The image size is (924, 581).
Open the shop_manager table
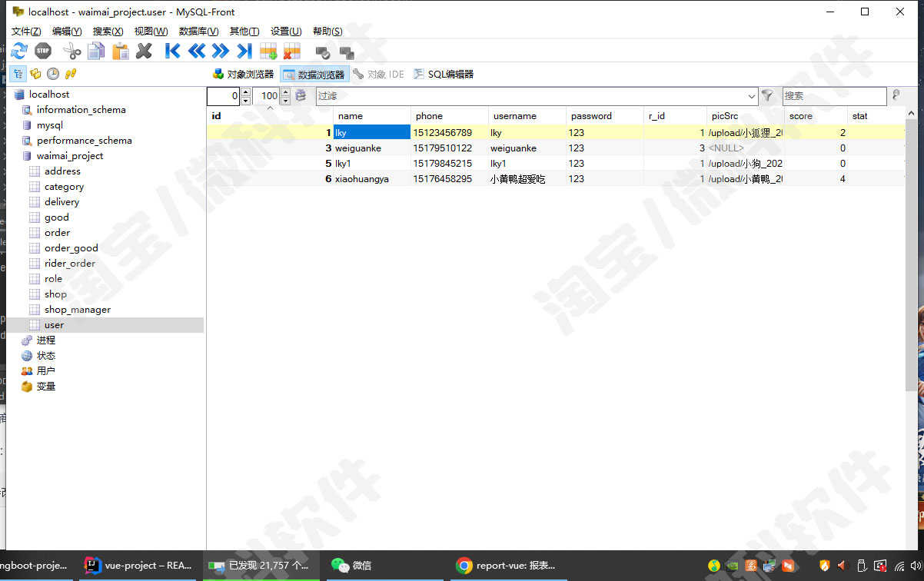pos(77,309)
